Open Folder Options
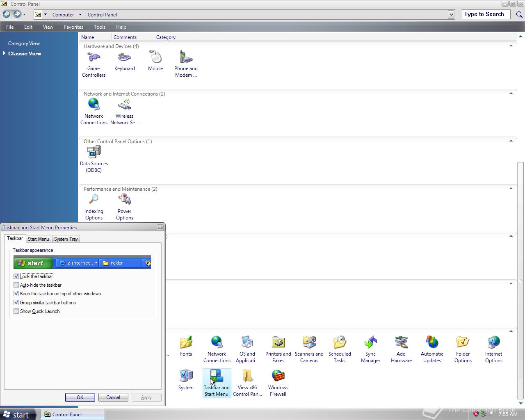 pos(463,350)
